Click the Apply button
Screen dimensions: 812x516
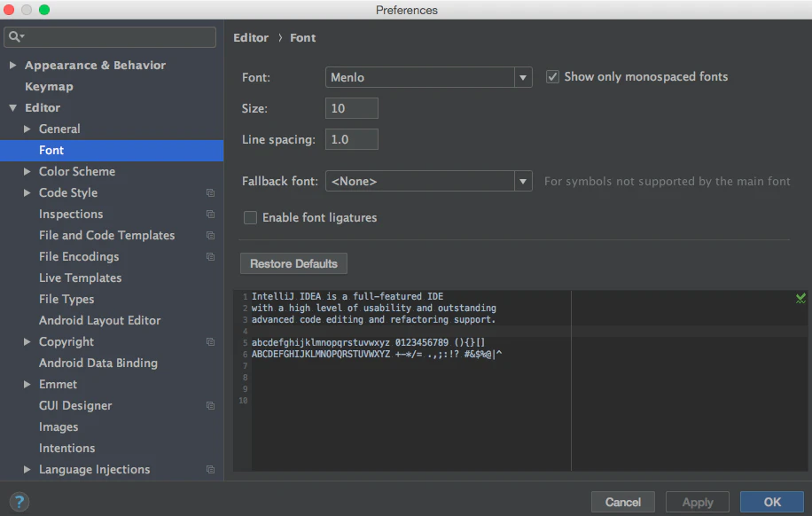point(698,502)
